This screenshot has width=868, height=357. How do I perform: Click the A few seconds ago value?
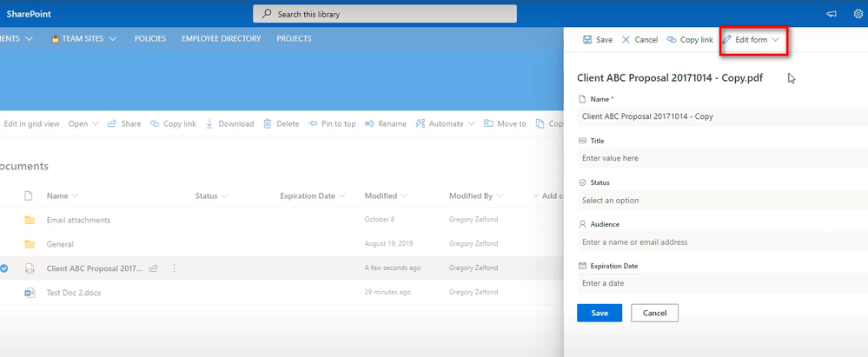pyautogui.click(x=393, y=268)
